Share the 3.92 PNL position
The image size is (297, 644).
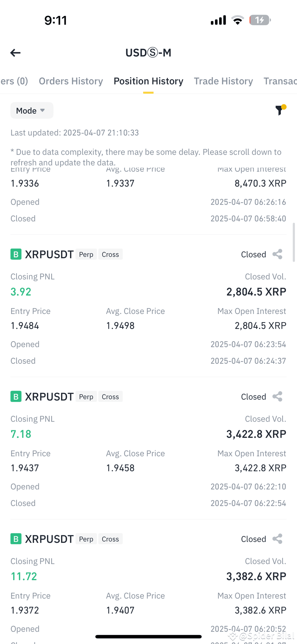pyautogui.click(x=277, y=254)
